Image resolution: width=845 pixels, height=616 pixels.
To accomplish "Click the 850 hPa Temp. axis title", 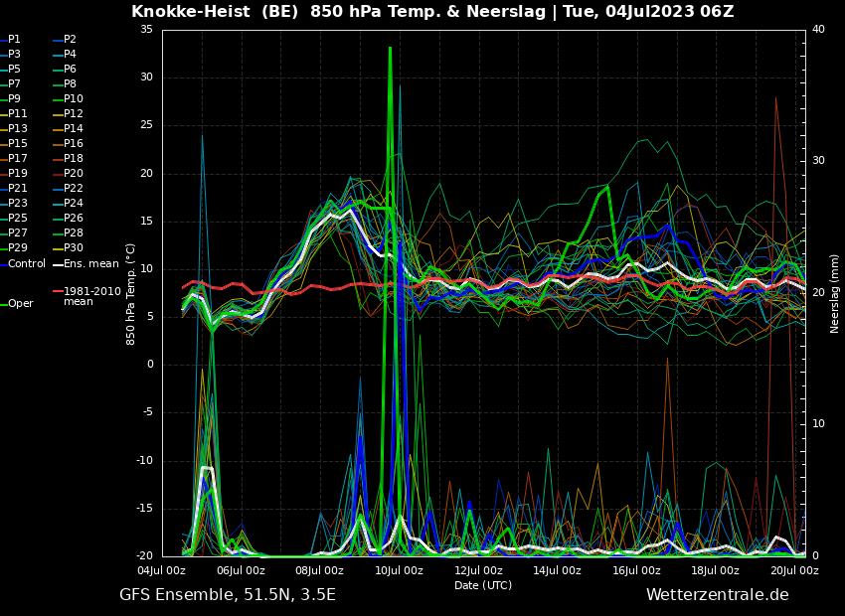I will (131, 293).
